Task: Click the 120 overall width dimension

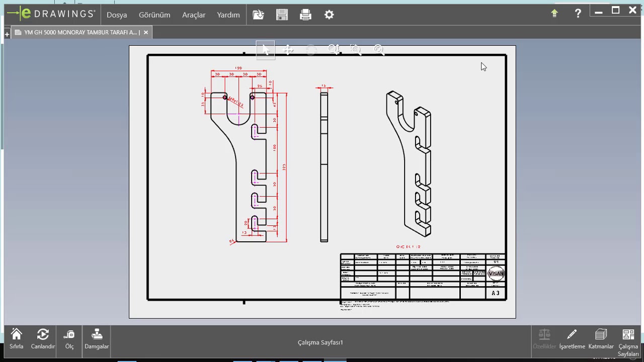Action: [238, 68]
